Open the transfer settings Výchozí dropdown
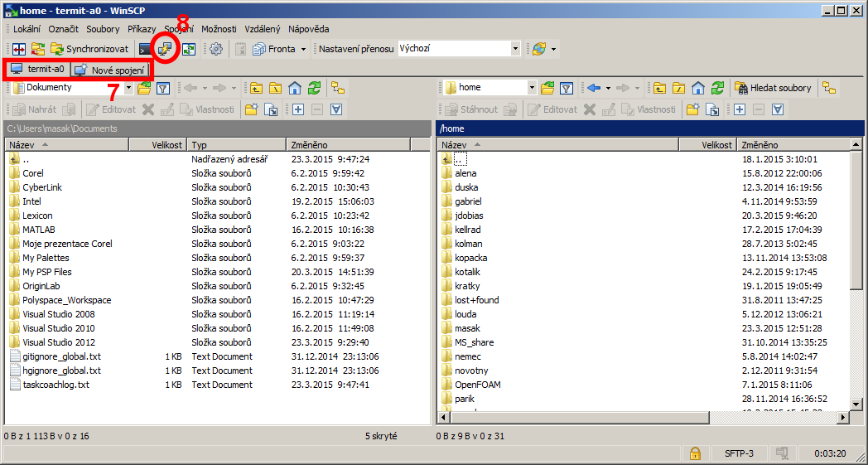Image resolution: width=868 pixels, height=465 pixels. click(x=515, y=49)
